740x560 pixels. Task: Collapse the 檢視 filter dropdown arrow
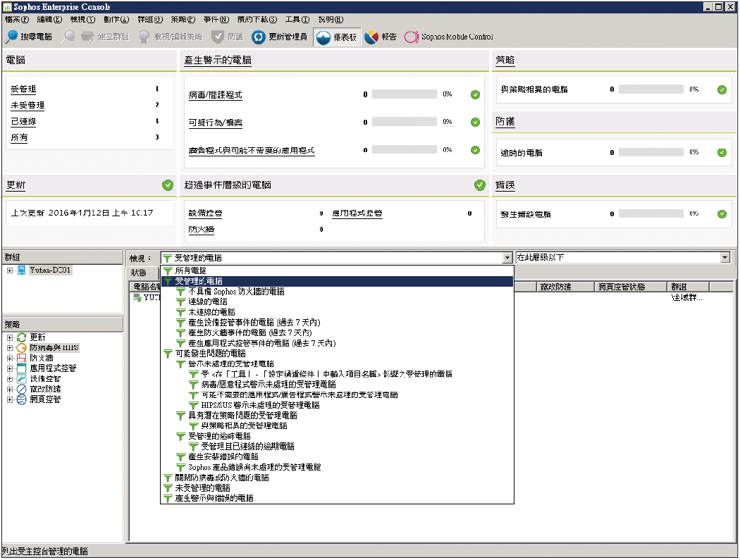click(507, 258)
